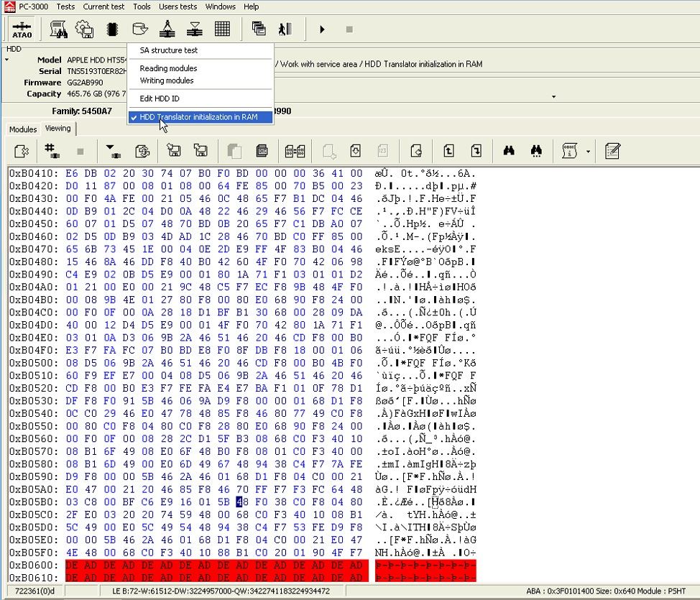Open the grid table icon in main toolbar

coord(222,29)
